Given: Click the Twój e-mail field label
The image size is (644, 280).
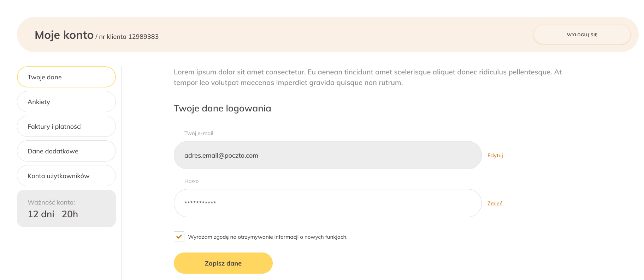Looking at the screenshot, I should click(x=199, y=133).
